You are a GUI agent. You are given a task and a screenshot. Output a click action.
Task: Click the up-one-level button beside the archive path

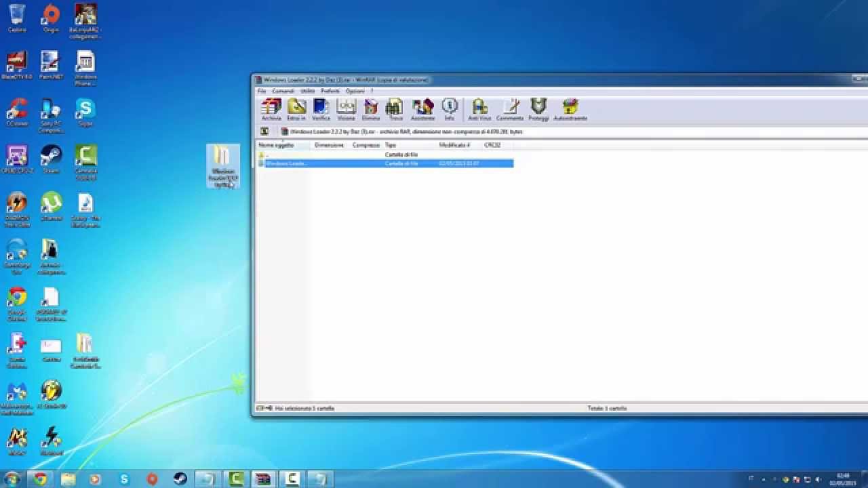click(x=264, y=131)
